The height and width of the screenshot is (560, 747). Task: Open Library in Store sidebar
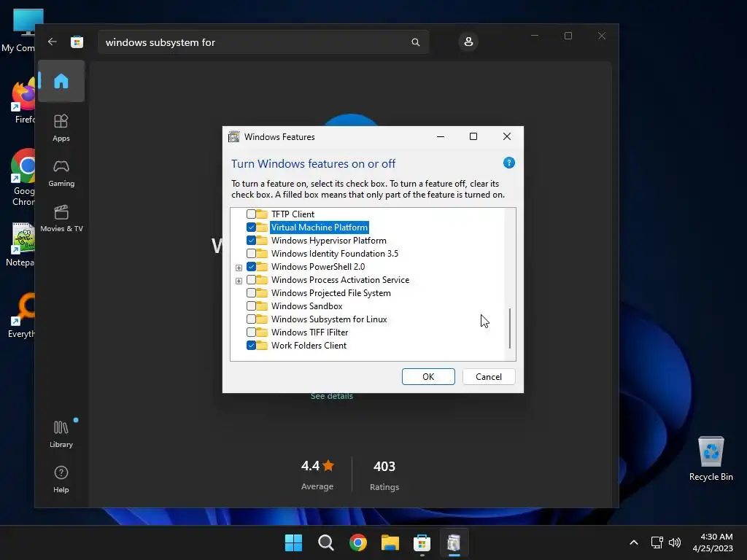point(61,434)
